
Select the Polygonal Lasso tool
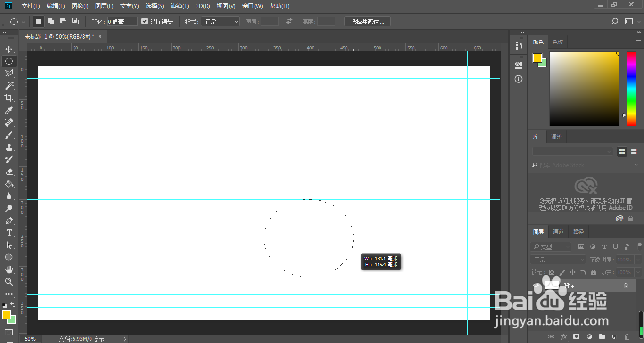click(8, 73)
